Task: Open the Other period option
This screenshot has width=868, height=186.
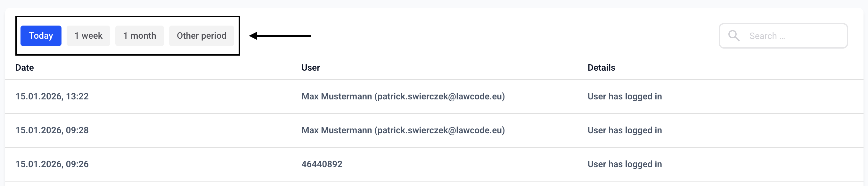Action: pos(201,36)
